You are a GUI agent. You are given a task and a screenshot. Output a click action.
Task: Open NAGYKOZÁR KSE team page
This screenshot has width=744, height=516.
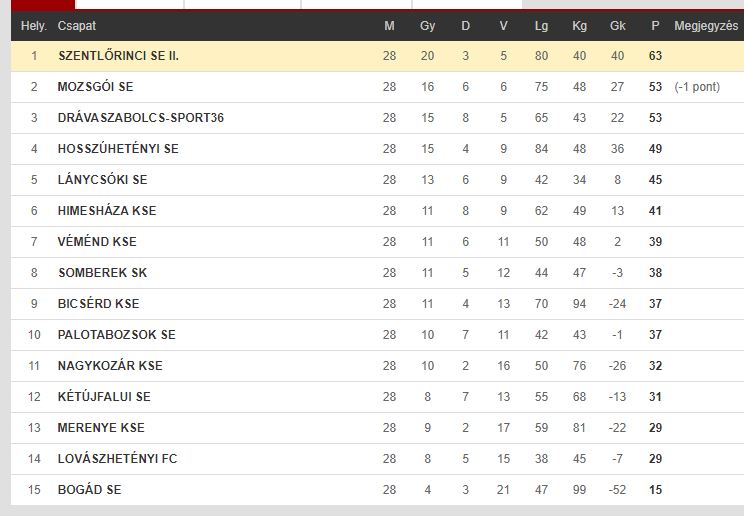click(110, 366)
